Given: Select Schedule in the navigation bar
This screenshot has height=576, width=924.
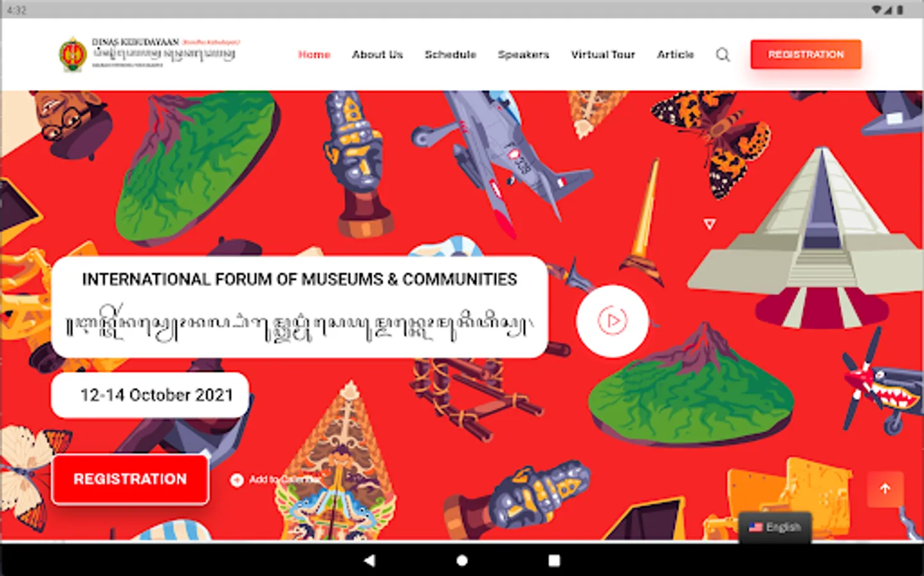Looking at the screenshot, I should pyautogui.click(x=450, y=54).
